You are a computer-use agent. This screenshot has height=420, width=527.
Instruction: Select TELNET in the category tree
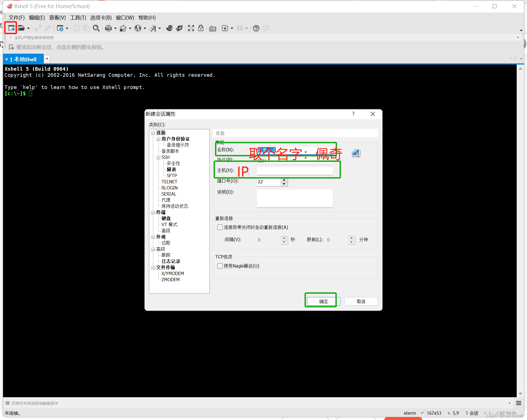pyautogui.click(x=169, y=182)
